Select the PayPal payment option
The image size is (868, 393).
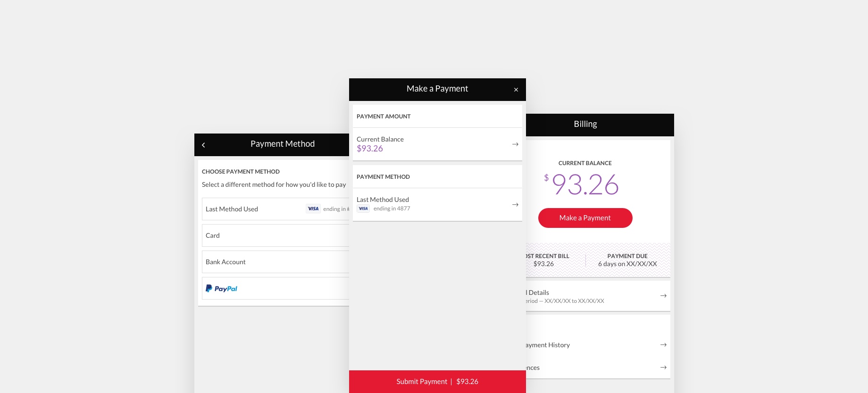[x=222, y=288]
